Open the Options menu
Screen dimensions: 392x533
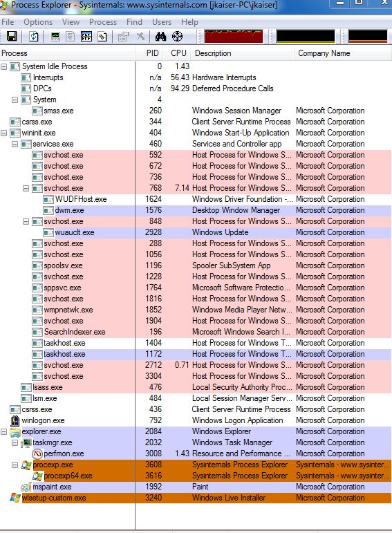tap(38, 22)
